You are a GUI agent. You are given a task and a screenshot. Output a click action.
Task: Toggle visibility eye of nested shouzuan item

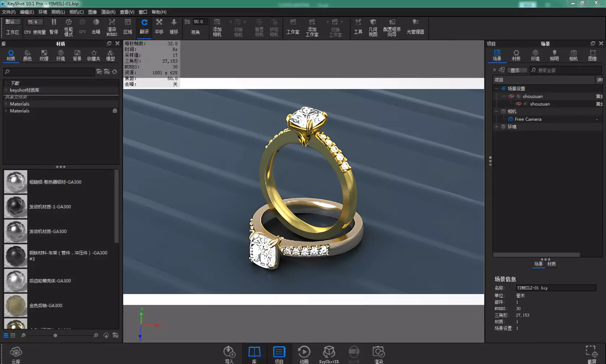tap(518, 104)
